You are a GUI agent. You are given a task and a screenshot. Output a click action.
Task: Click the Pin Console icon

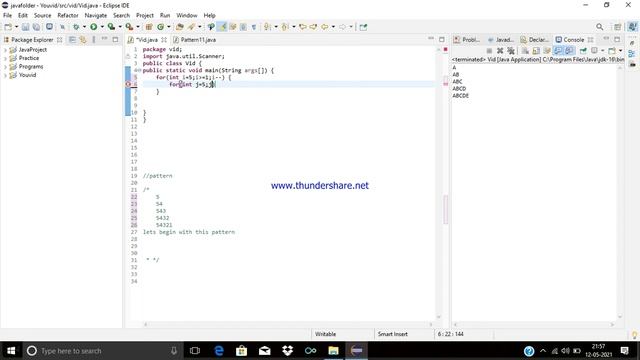tap(583, 51)
